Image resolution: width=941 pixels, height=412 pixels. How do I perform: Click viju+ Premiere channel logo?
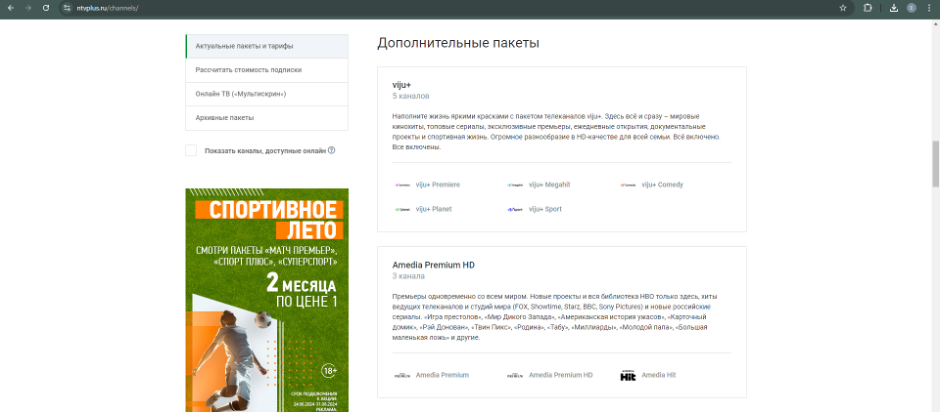click(402, 185)
